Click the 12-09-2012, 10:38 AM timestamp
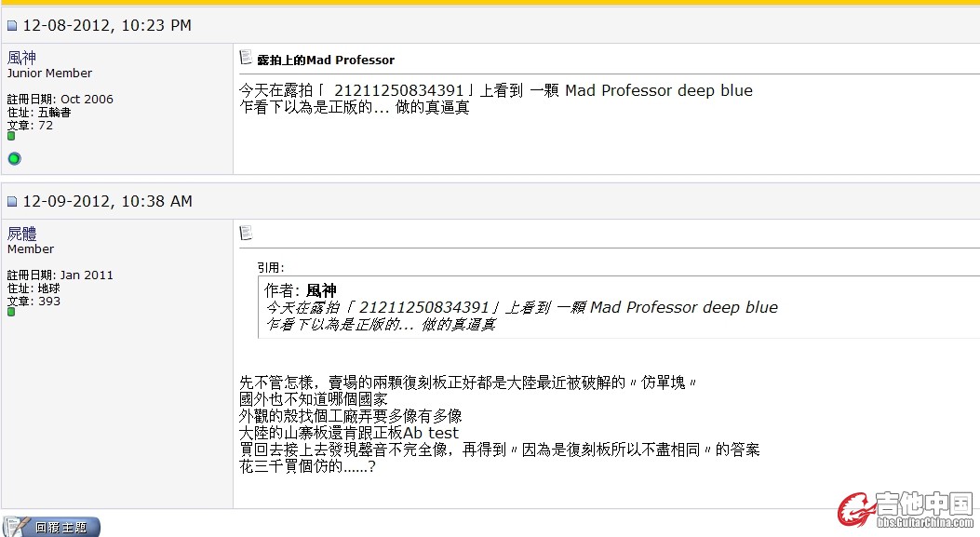Viewport: 980px width, 537px height. [107, 201]
